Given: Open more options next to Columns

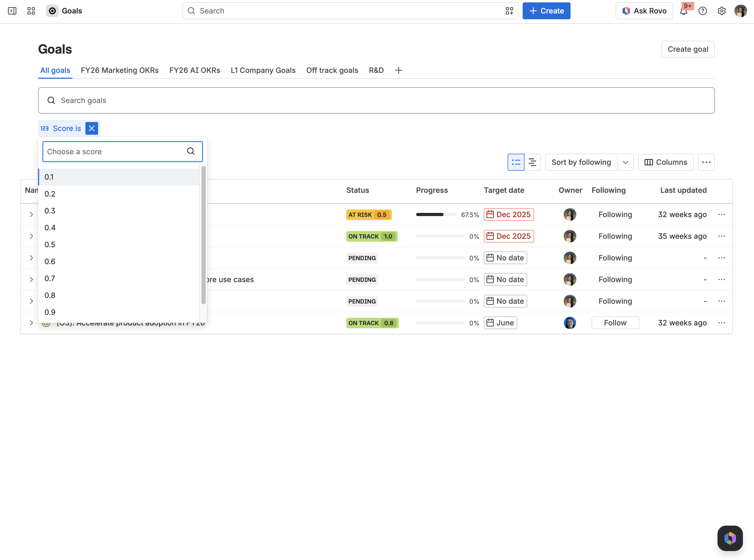Looking at the screenshot, I should click(706, 162).
